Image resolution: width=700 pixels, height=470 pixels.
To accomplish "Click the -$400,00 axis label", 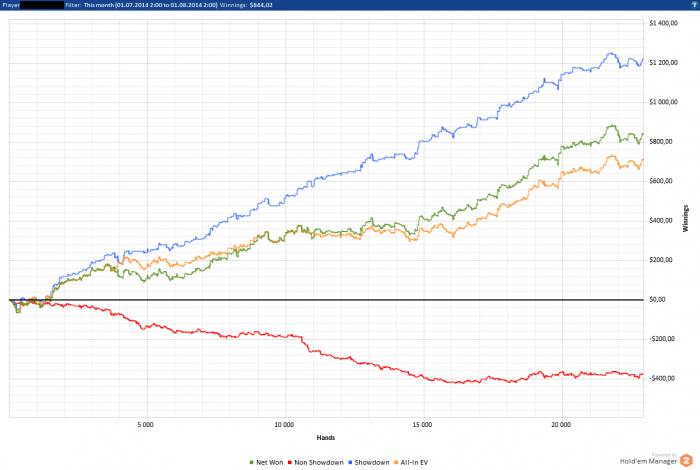I will [x=662, y=378].
